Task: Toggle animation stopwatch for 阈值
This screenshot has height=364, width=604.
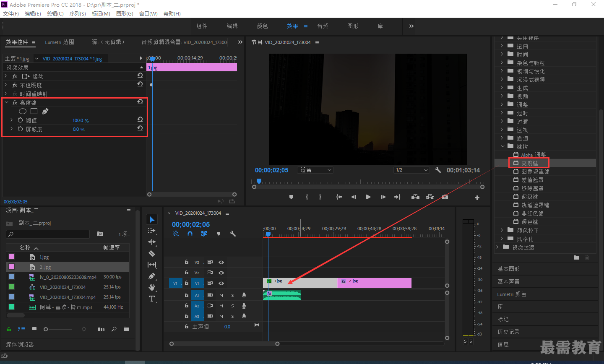Action: pos(20,120)
